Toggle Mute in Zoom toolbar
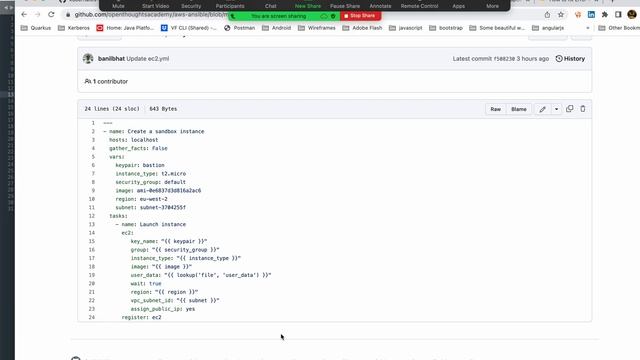The height and width of the screenshot is (360, 640). click(x=118, y=5)
